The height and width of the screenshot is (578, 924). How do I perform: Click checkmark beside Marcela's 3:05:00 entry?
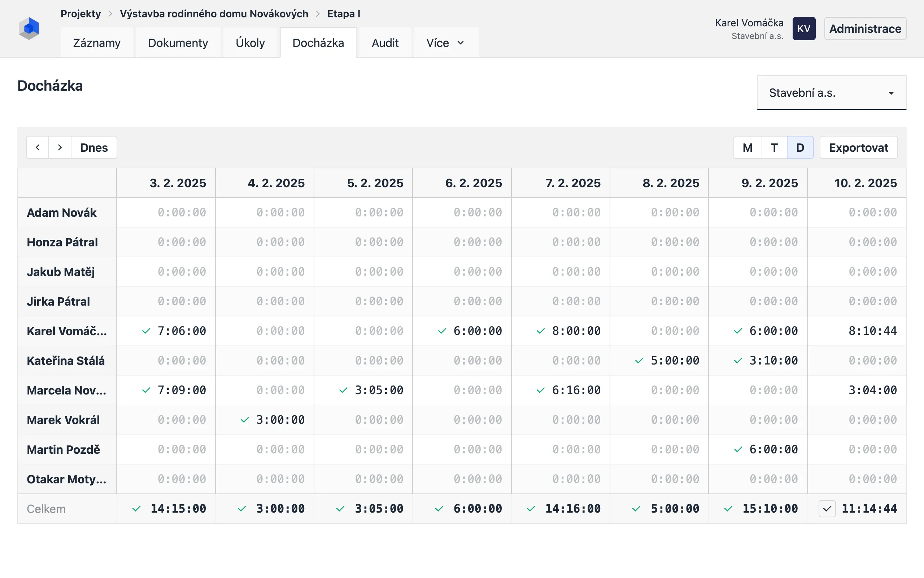click(343, 390)
